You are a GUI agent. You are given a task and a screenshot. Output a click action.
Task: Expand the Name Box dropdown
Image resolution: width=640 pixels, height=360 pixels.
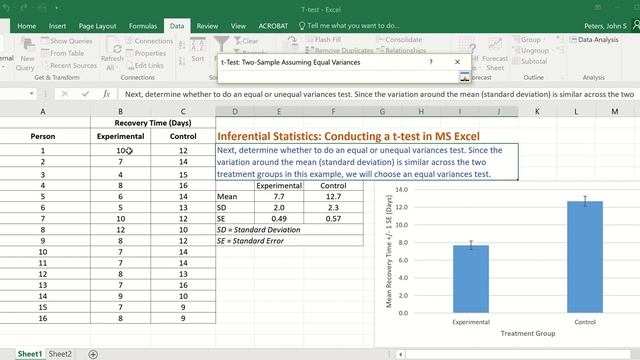pyautogui.click(x=31, y=94)
